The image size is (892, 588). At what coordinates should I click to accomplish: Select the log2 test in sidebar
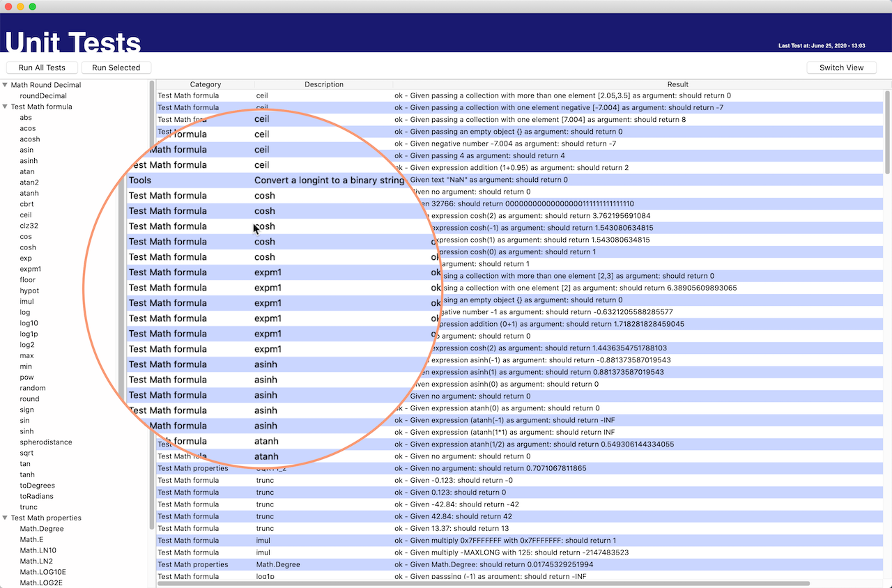[27, 345]
